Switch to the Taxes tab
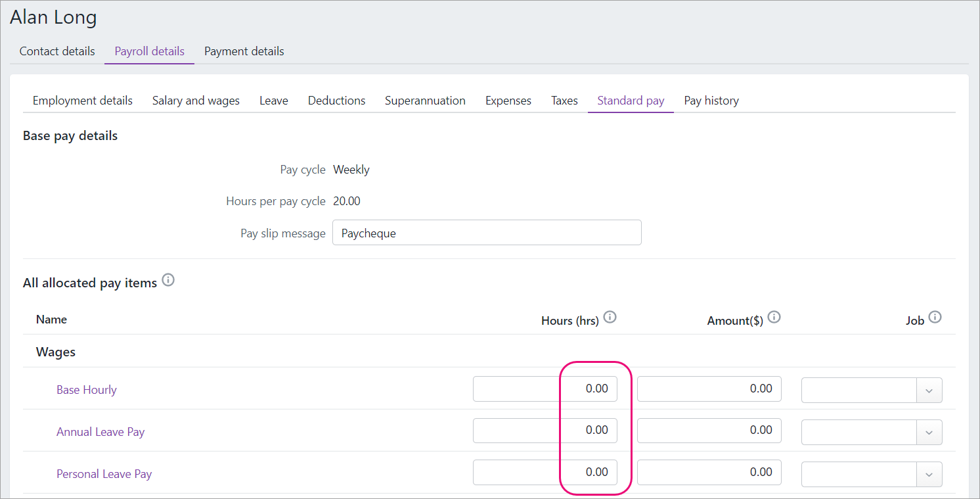This screenshot has height=499, width=980. tap(564, 100)
